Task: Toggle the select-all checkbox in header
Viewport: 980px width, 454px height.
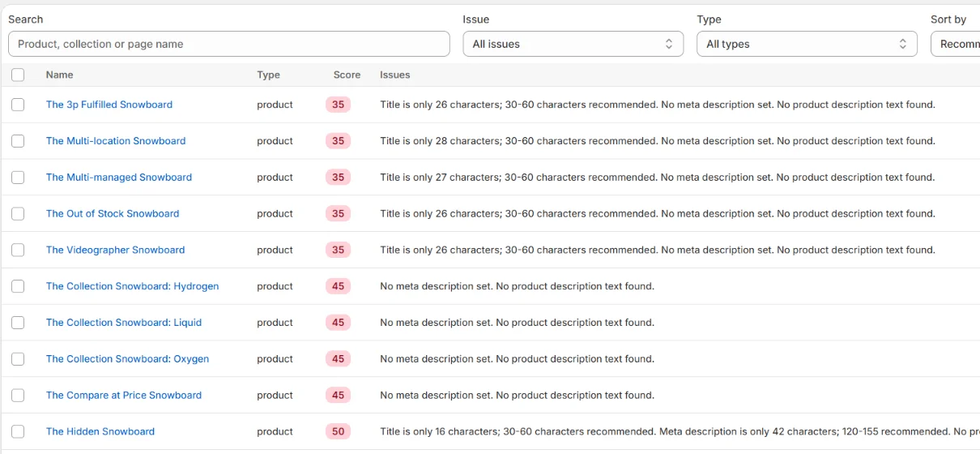Action: click(18, 75)
